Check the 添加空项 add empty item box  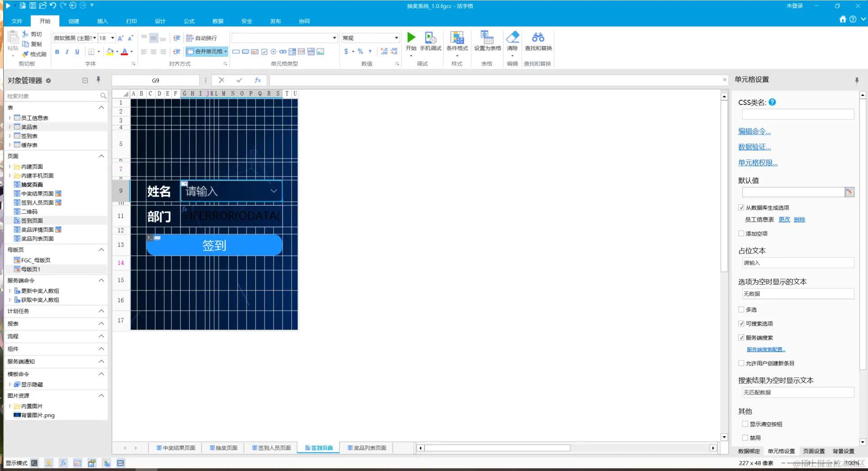(x=741, y=233)
